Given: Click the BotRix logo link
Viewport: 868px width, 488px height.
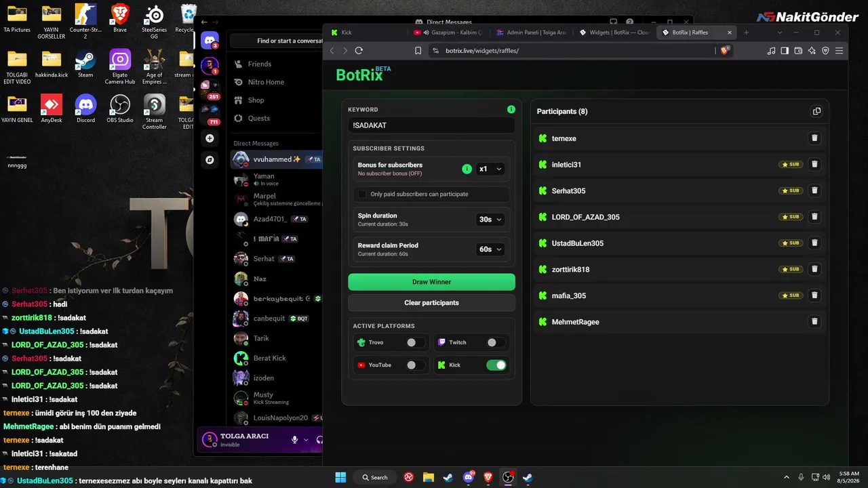Looking at the screenshot, I should 363,75.
